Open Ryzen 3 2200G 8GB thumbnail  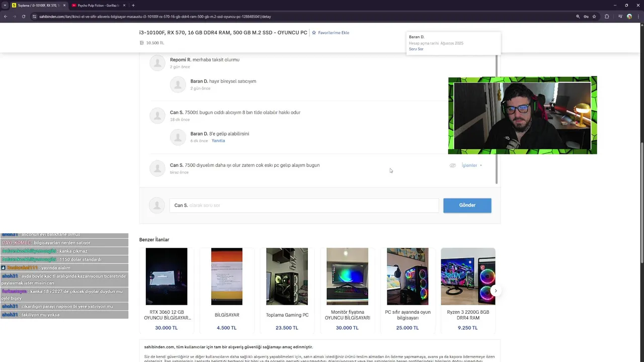tap(468, 276)
